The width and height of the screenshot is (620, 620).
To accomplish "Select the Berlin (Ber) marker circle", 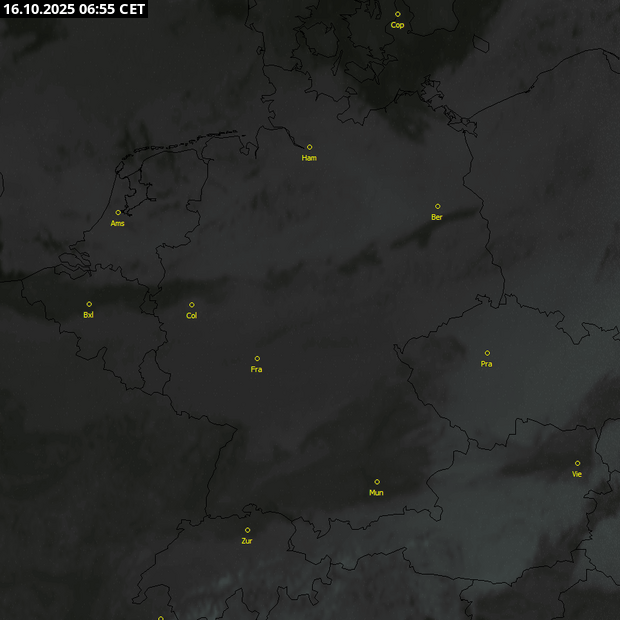I will pos(437,206).
